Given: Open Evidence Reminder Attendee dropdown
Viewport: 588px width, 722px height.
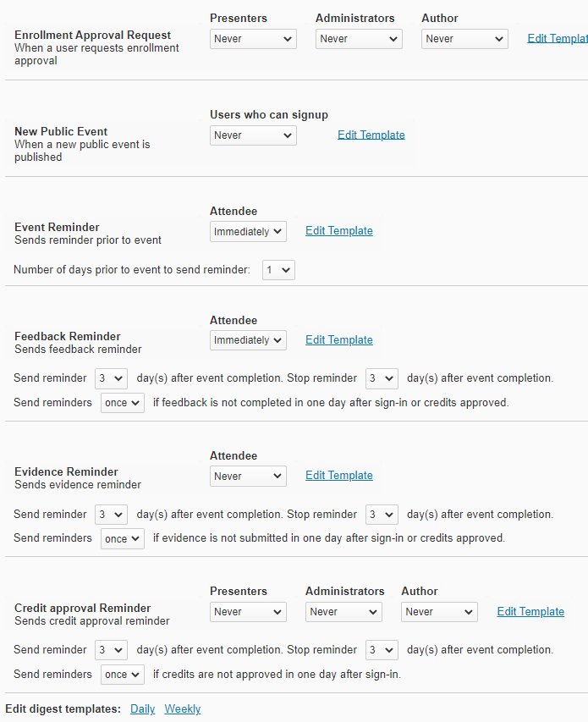Looking at the screenshot, I should pyautogui.click(x=248, y=477).
